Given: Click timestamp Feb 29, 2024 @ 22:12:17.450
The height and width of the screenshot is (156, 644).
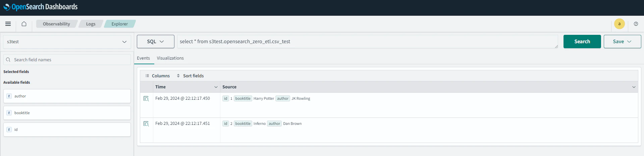Looking at the screenshot, I should (182, 98).
